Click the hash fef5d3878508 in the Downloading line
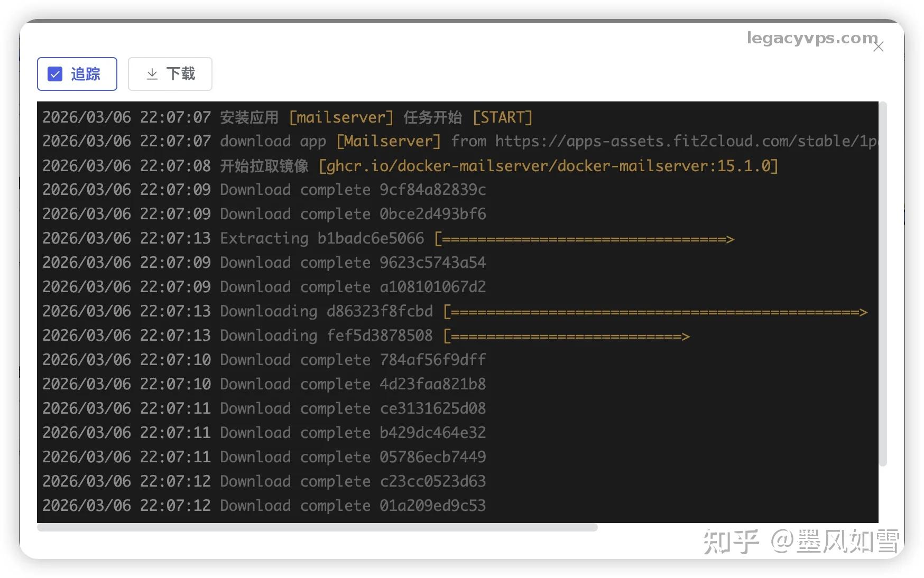This screenshot has height=578, width=924. tap(380, 336)
